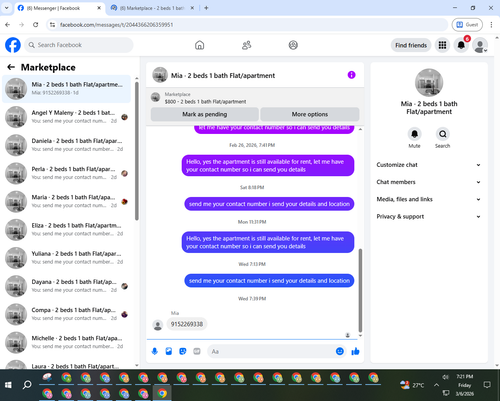Expand Privacy & support section
The image size is (500, 401).
[x=429, y=217]
